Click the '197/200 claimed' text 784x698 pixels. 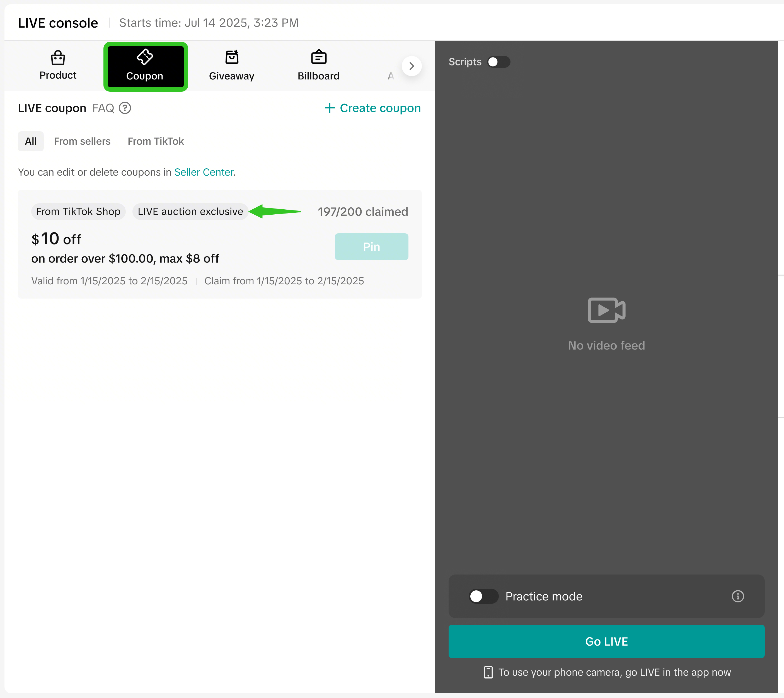click(x=363, y=212)
